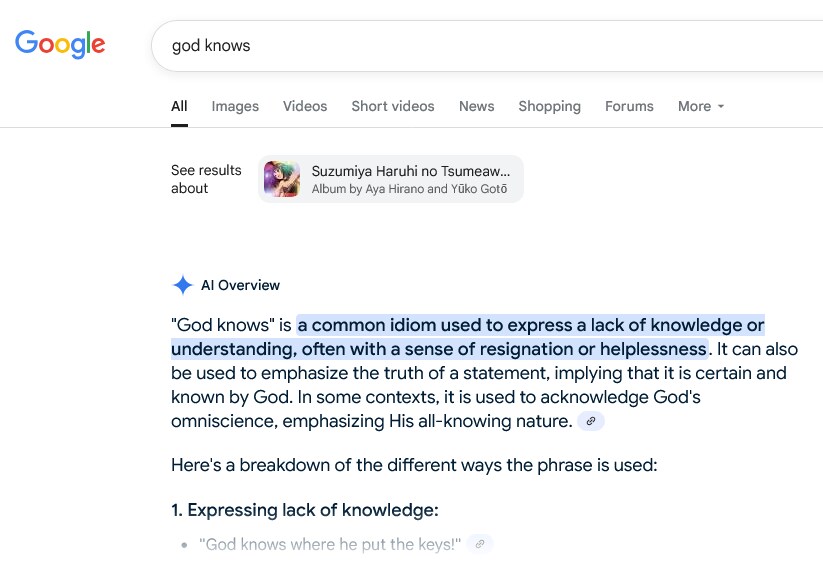This screenshot has height=563, width=823.
Task: Click Album by Aya Hirano subtitle
Action: click(409, 189)
